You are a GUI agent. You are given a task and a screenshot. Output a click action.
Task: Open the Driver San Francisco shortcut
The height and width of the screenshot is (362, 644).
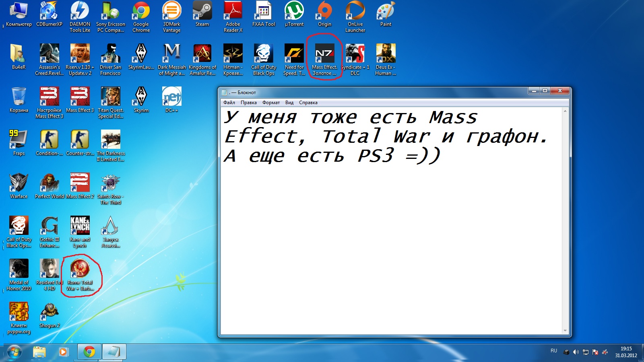click(x=110, y=60)
